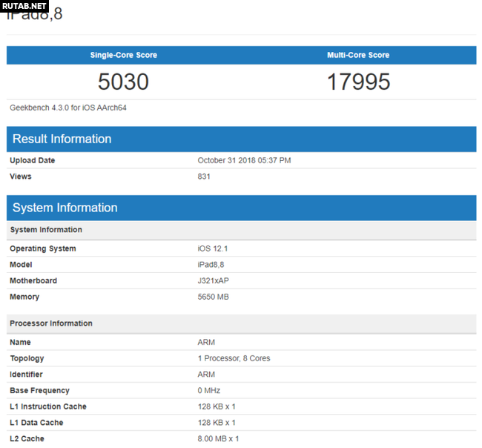Select the 5650 MB memory value
Image resolution: width=482 pixels, height=448 pixels.
point(213,297)
